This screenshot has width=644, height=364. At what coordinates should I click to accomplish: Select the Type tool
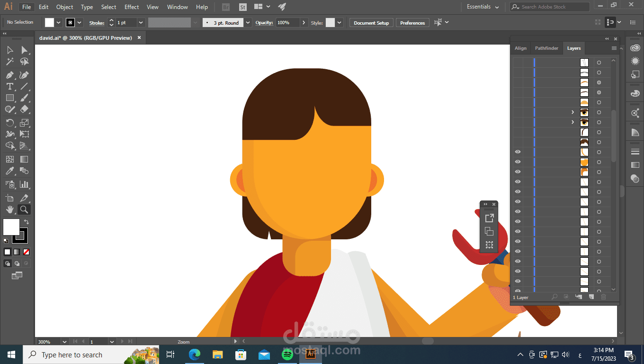click(9, 86)
